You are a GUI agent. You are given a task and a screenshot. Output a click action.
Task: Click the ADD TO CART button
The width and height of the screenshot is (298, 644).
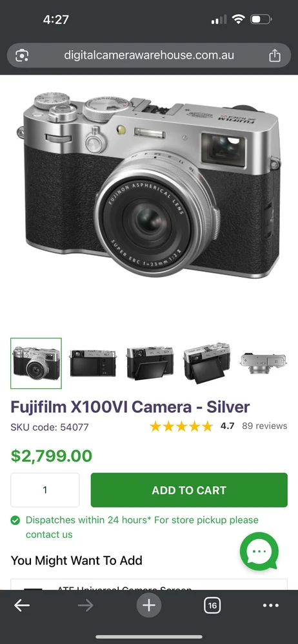pos(189,490)
